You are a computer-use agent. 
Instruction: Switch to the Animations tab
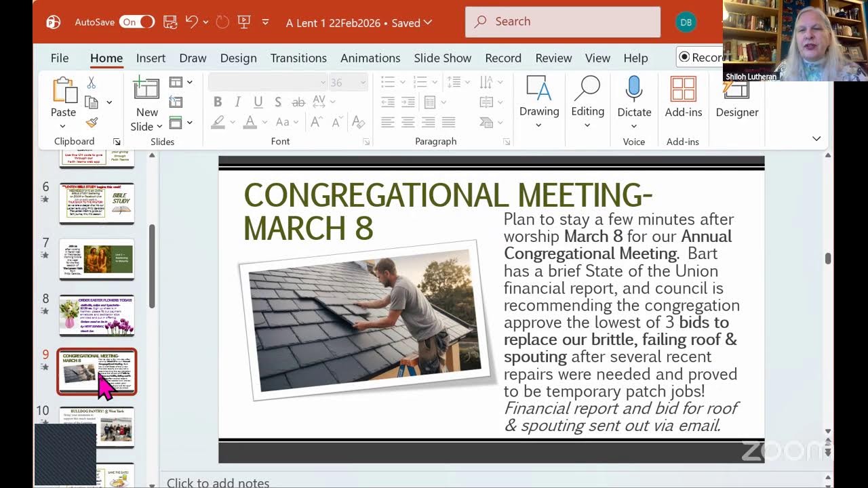[370, 58]
